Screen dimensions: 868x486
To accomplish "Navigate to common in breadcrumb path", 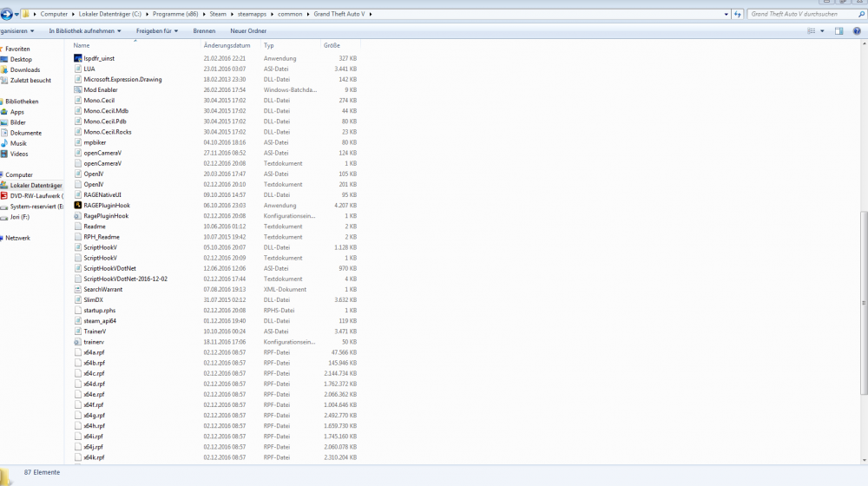I will tap(290, 14).
